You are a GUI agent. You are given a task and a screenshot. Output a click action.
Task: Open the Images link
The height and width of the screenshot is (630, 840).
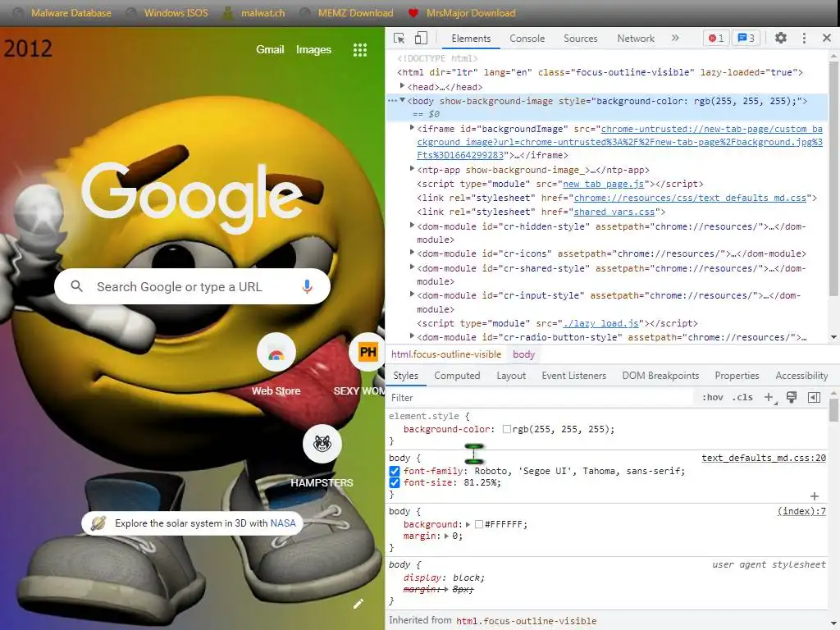pos(314,49)
